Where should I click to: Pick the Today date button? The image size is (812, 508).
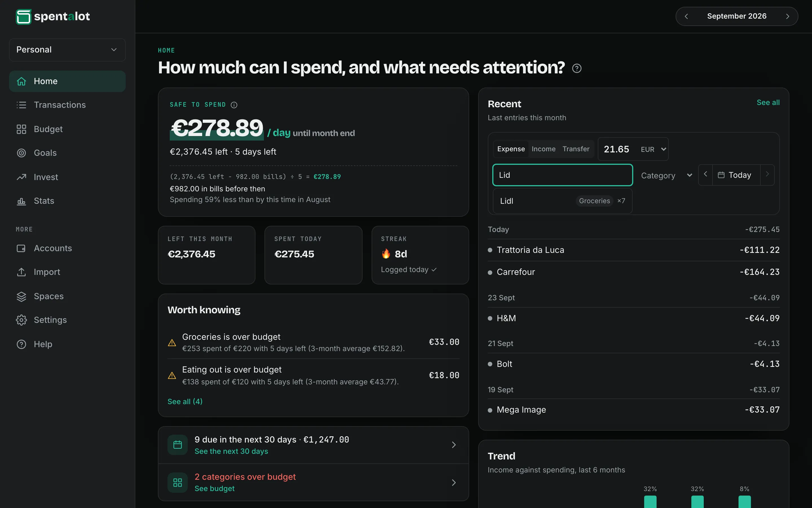click(736, 175)
